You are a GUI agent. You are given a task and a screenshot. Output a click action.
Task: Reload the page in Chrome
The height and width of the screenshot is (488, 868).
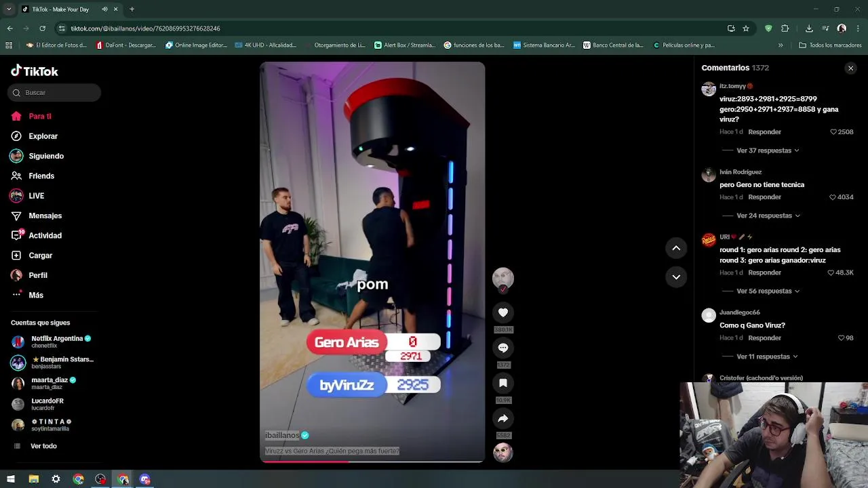(42, 28)
